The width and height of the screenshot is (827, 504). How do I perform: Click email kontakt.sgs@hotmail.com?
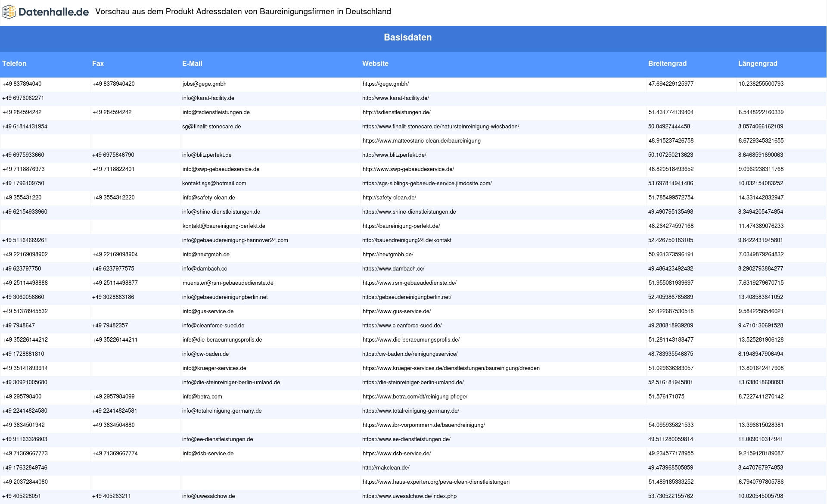point(214,184)
